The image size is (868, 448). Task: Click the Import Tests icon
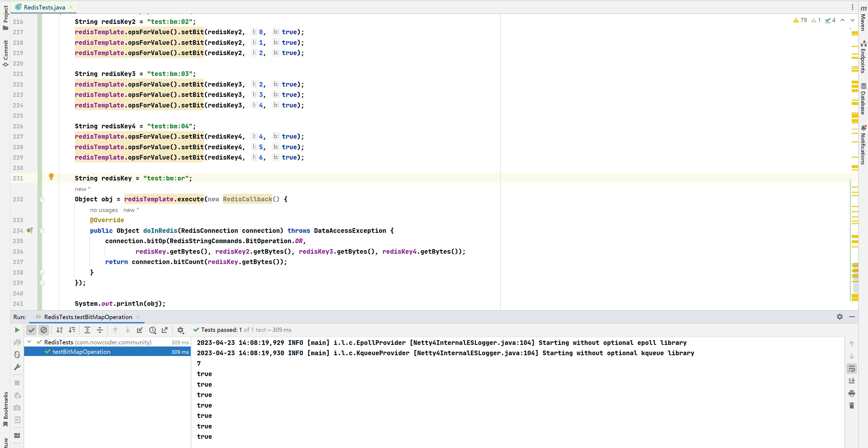pos(140,330)
